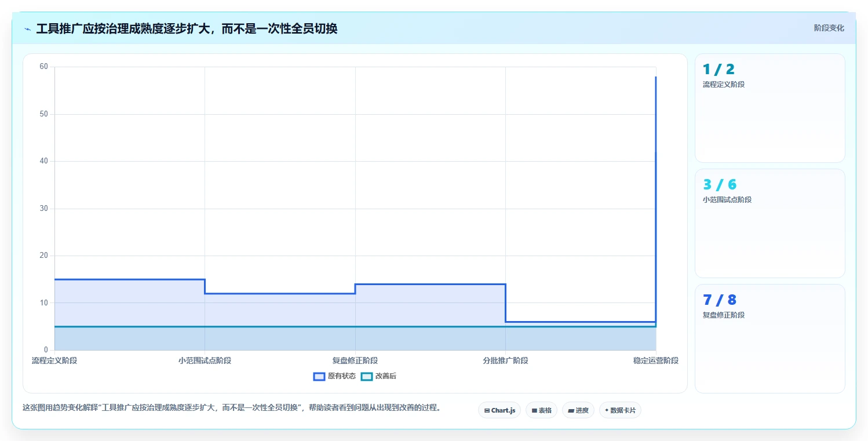868x441 pixels.
Task: Click the y-axis value 50
Action: 43,114
